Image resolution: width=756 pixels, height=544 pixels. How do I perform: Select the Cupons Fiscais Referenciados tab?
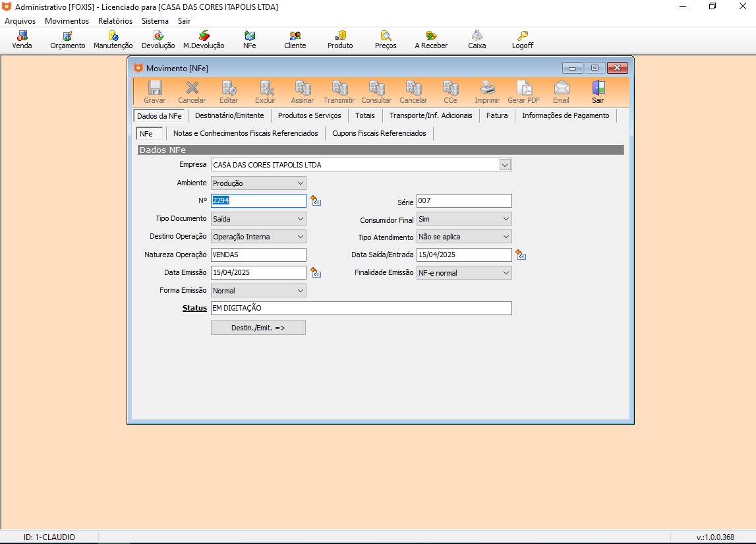click(379, 133)
